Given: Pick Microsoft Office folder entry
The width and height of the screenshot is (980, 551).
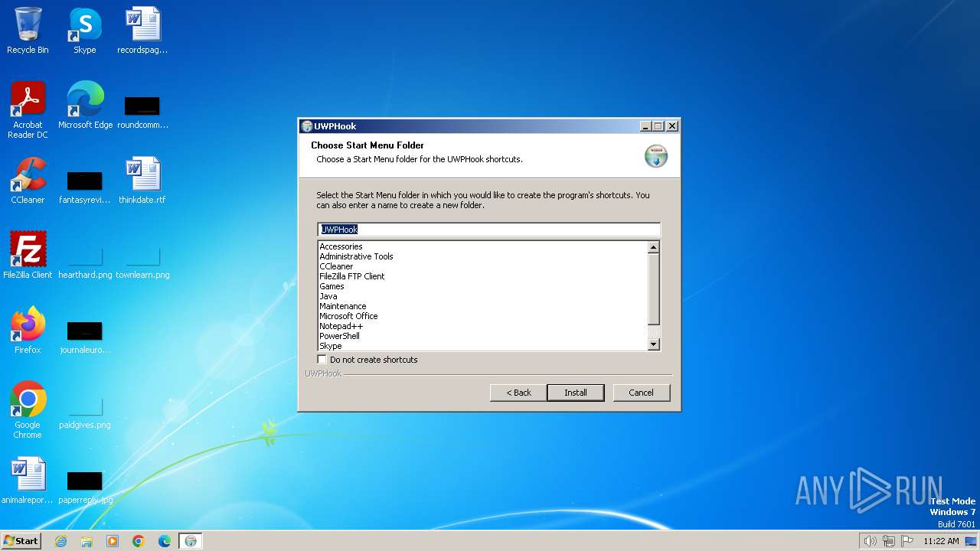Looking at the screenshot, I should pyautogui.click(x=348, y=316).
